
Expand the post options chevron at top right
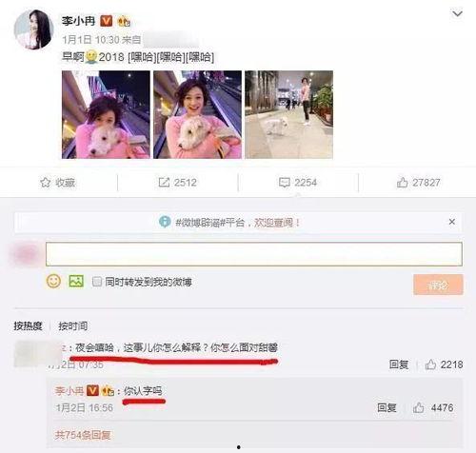click(x=457, y=13)
